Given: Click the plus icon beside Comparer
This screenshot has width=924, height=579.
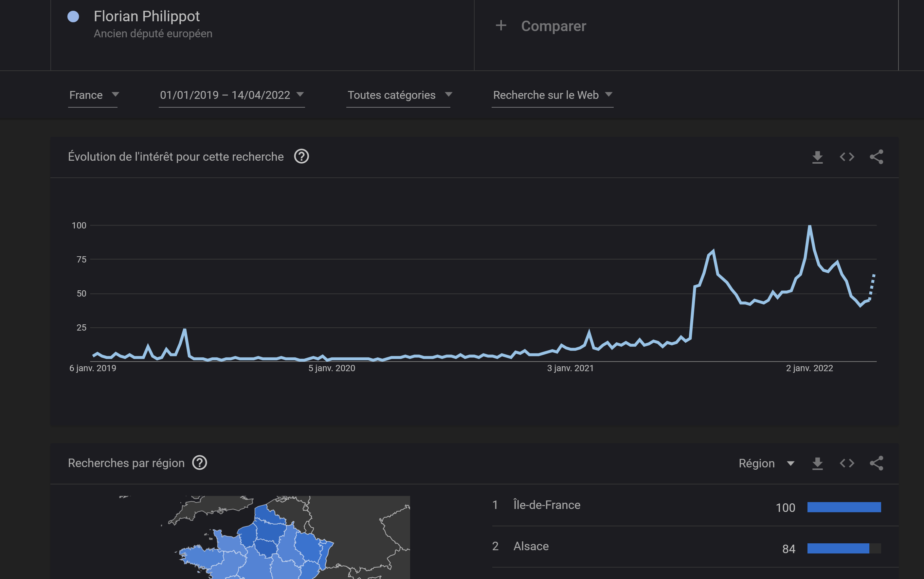Looking at the screenshot, I should click(x=501, y=26).
